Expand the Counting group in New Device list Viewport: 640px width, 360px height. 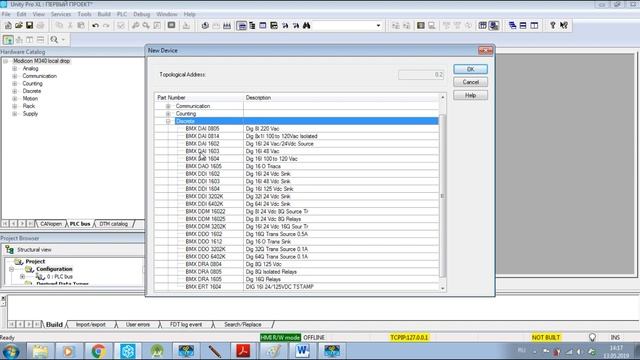168,114
